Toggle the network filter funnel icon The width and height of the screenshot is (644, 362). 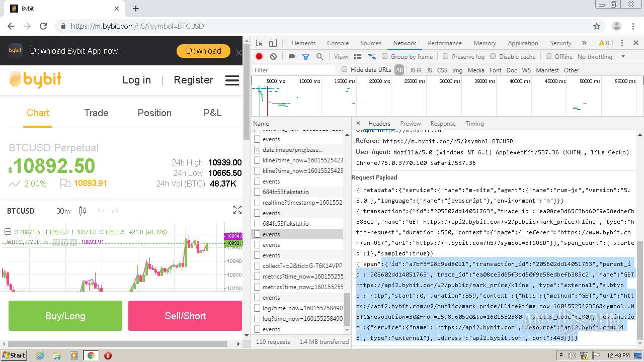305,57
